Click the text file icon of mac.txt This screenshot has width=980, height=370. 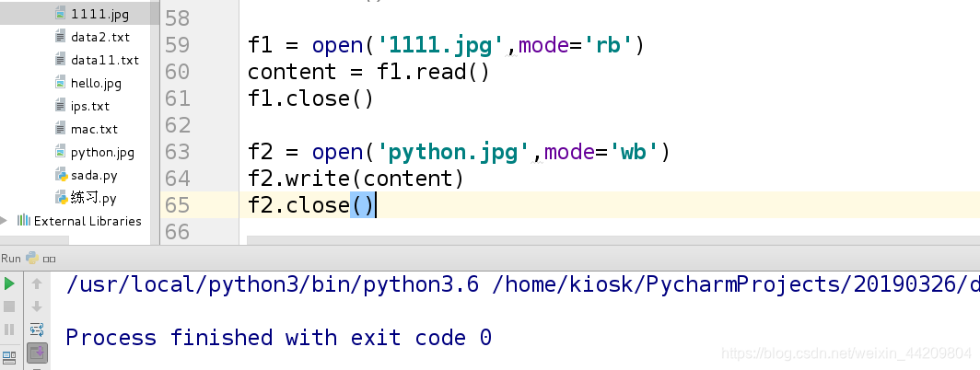[x=60, y=129]
